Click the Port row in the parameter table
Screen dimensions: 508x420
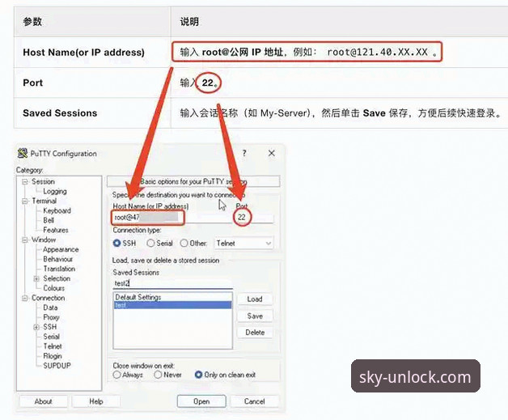click(x=260, y=83)
